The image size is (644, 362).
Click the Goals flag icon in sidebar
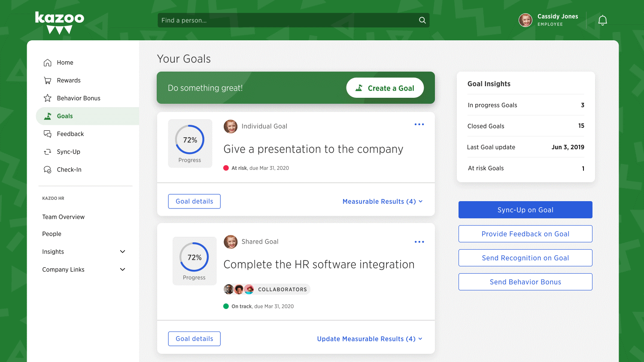[x=47, y=116]
